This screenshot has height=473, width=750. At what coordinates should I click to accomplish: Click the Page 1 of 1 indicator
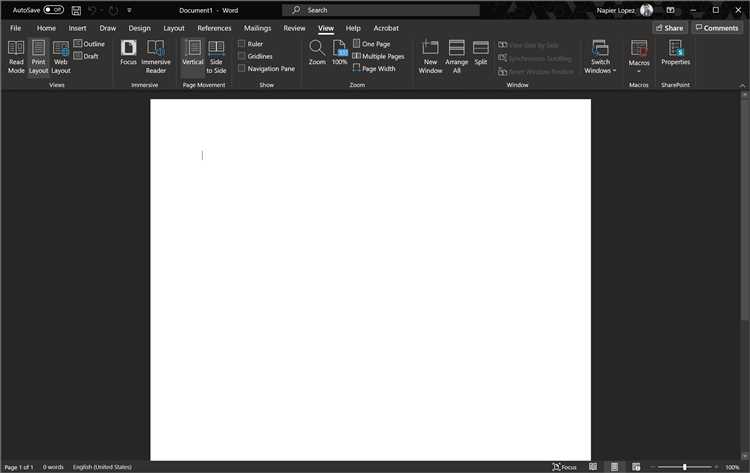[19, 467]
